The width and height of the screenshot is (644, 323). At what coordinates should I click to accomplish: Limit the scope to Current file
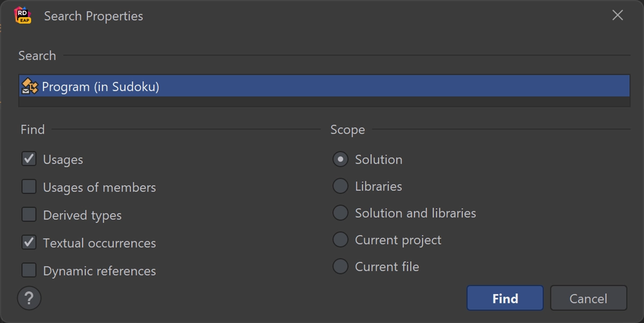pos(341,266)
